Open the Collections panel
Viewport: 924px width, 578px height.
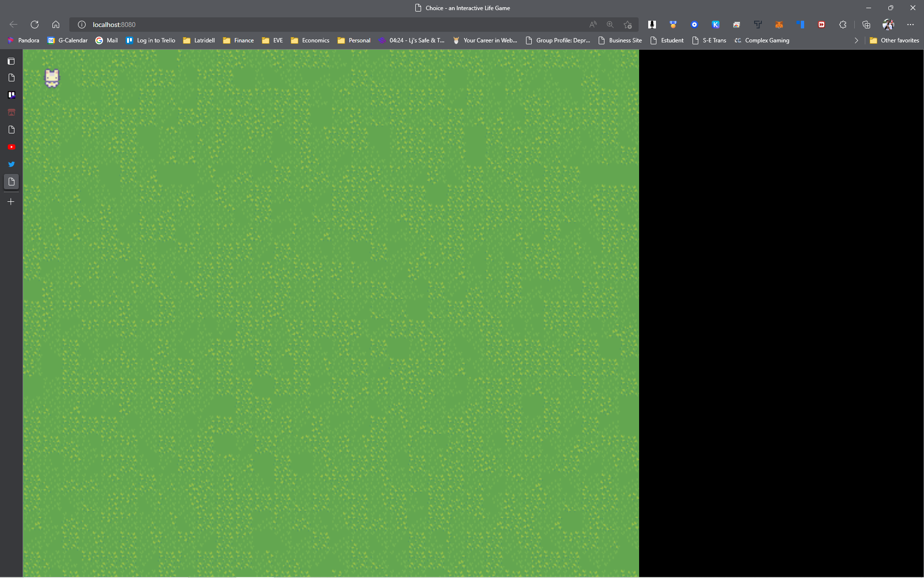(866, 24)
